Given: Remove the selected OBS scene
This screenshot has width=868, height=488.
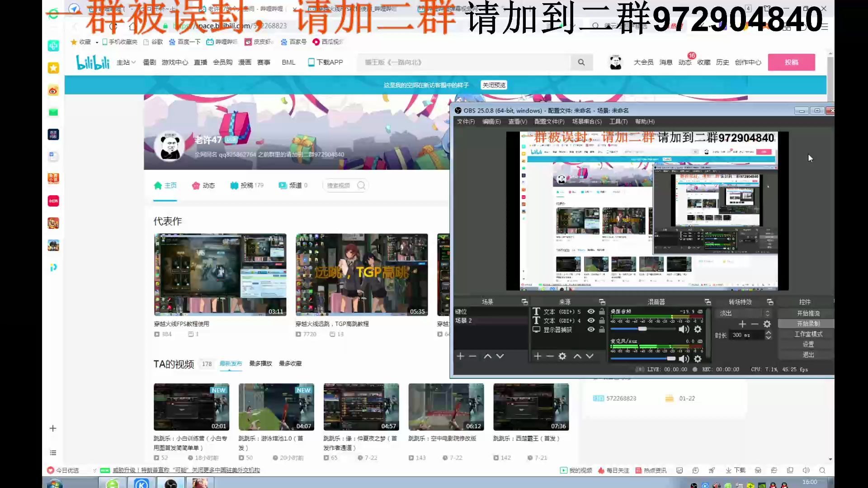Looking at the screenshot, I should tap(473, 356).
